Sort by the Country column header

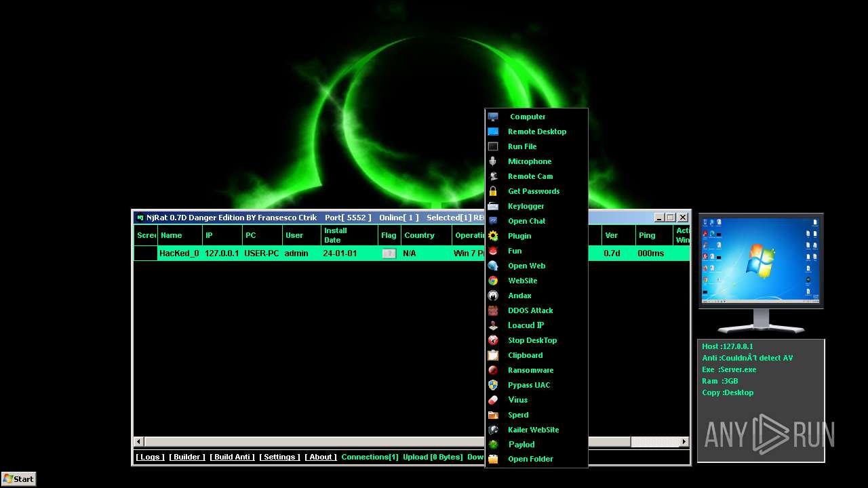[x=427, y=235]
